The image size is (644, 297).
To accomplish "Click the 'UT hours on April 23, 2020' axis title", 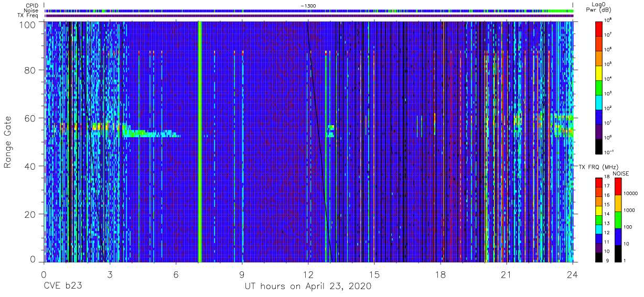I will pos(308,287).
